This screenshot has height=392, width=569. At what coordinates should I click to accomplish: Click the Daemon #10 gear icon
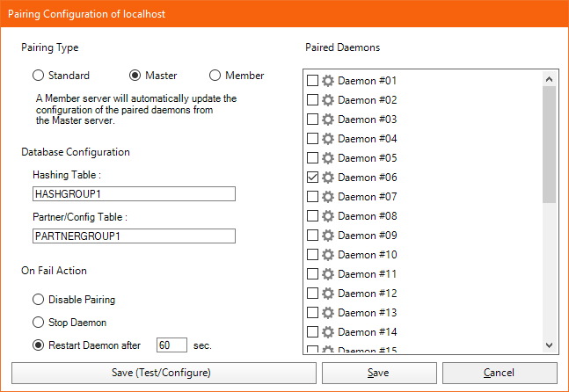coord(328,255)
